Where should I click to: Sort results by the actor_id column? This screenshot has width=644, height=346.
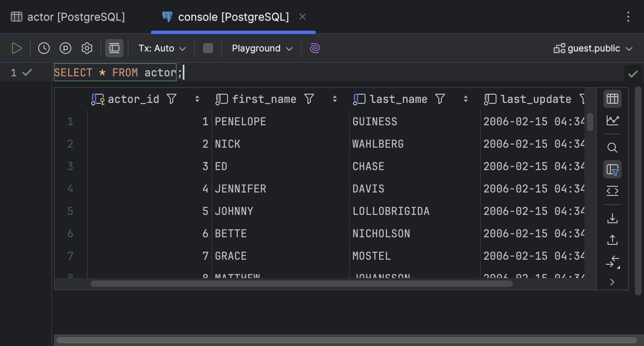click(197, 99)
